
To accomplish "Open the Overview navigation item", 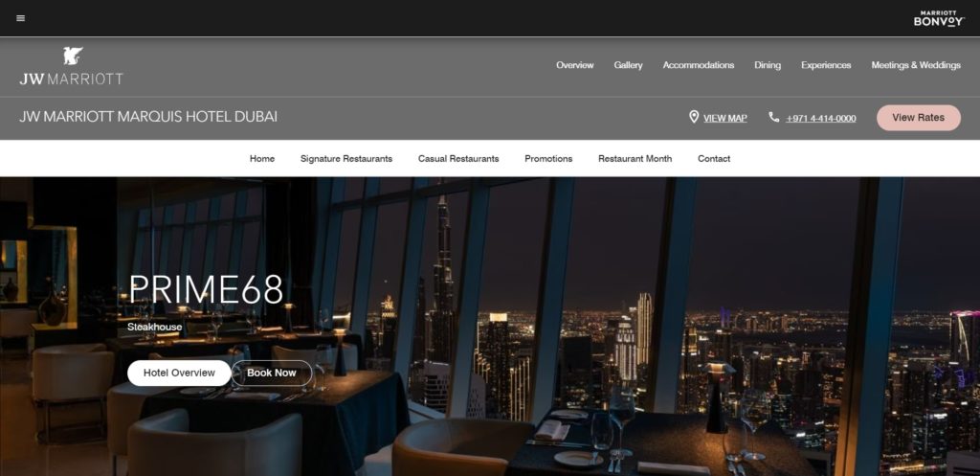I will point(575,65).
